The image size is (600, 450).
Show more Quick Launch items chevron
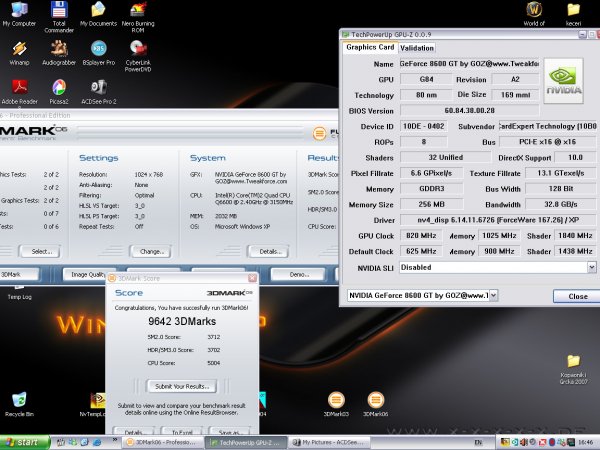coord(114,440)
